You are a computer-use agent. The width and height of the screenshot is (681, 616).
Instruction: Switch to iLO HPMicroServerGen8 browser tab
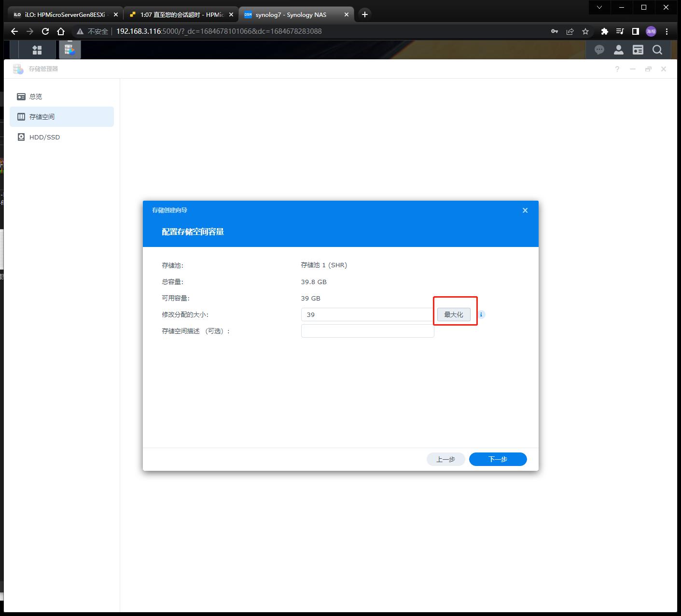pos(65,14)
